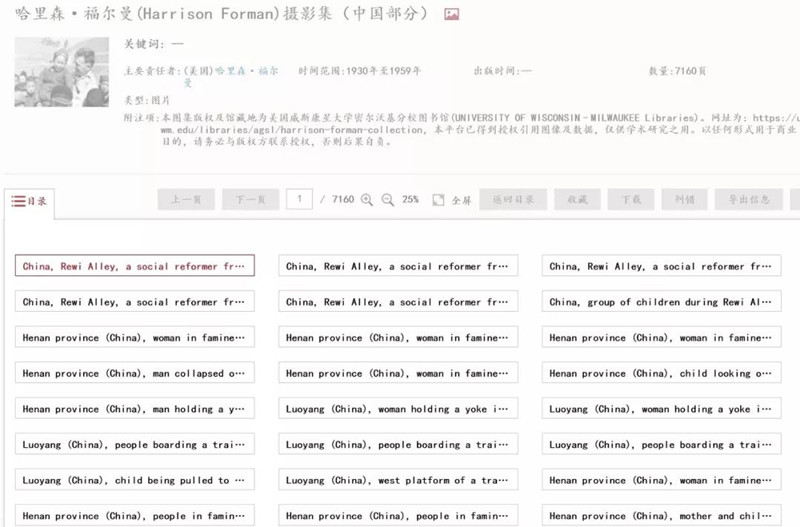Click the page number input field
The image size is (800, 527).
pyautogui.click(x=299, y=200)
